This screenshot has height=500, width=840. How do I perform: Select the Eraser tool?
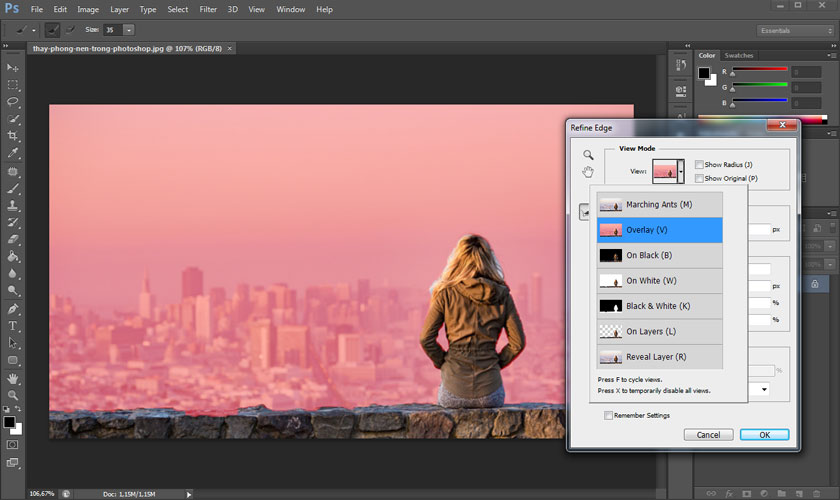13,240
